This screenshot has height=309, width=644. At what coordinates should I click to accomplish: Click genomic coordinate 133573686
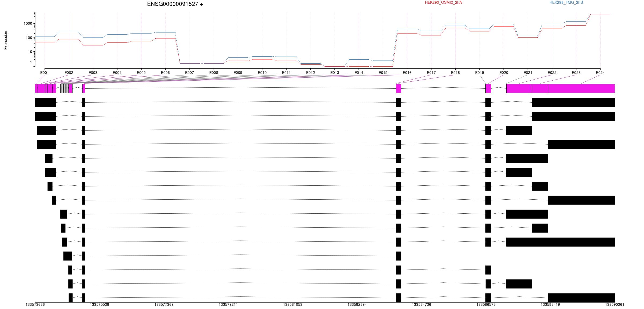[35, 304]
